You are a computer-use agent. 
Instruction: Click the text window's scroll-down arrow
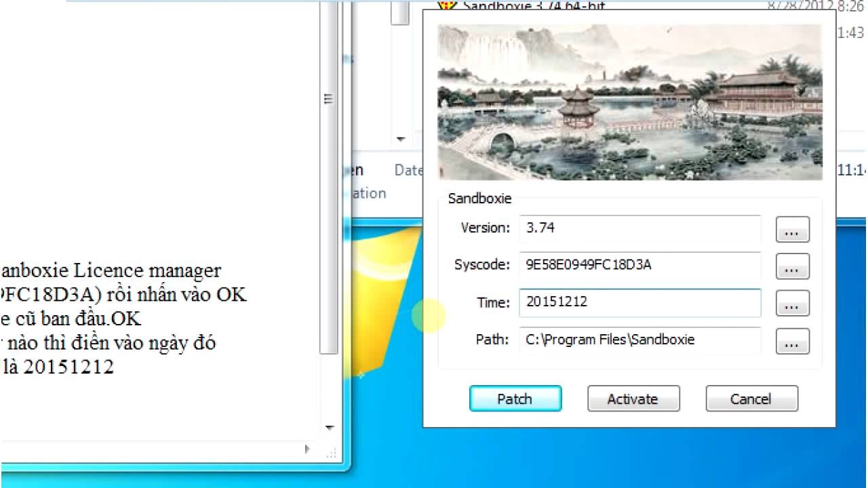click(330, 428)
